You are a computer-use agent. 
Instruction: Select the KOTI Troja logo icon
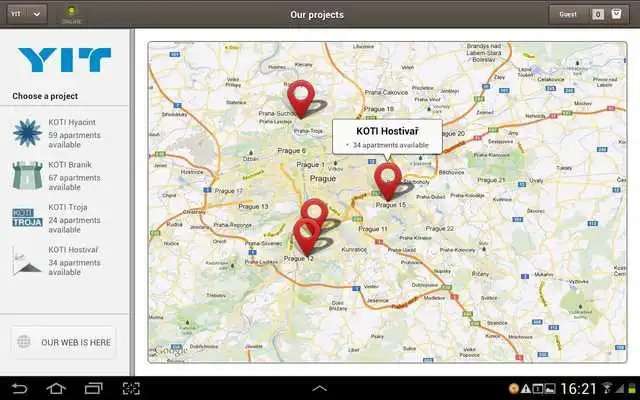click(27, 218)
